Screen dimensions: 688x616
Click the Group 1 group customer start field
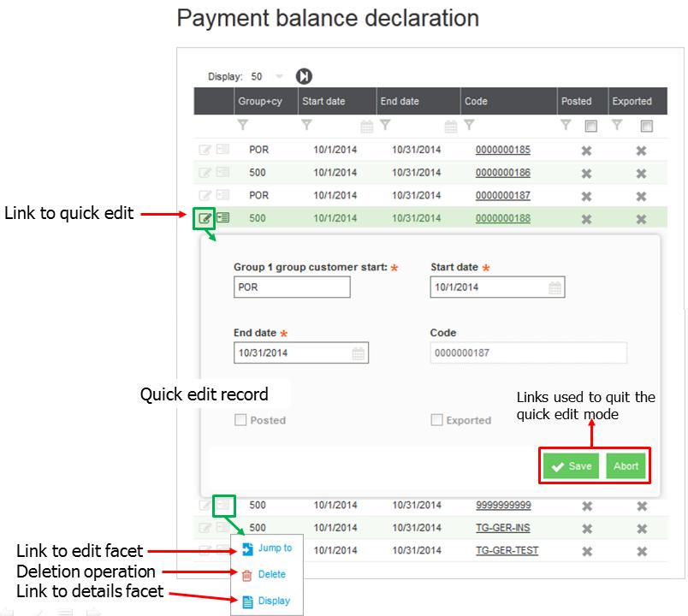pos(292,287)
